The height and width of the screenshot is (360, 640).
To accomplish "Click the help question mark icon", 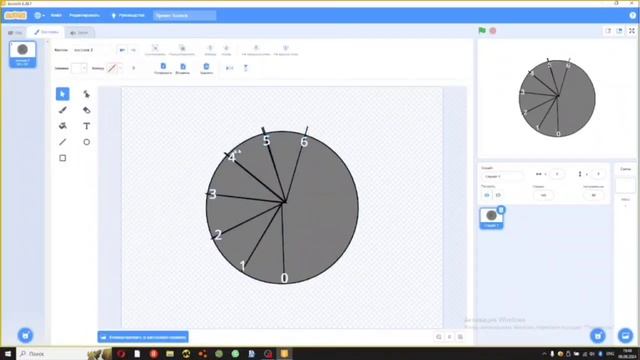I will click(x=633, y=16).
